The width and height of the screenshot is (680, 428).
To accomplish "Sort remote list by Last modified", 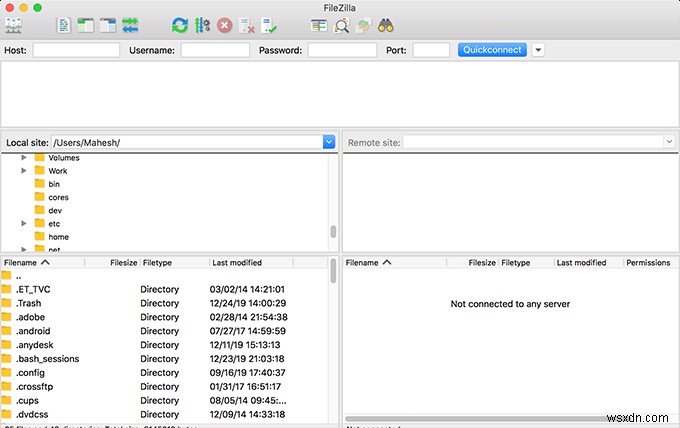I will tap(588, 262).
